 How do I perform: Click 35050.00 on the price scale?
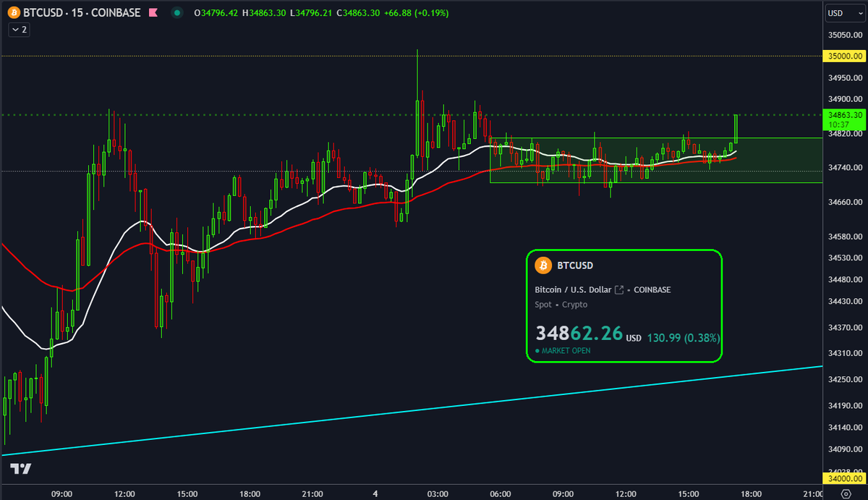click(x=844, y=35)
